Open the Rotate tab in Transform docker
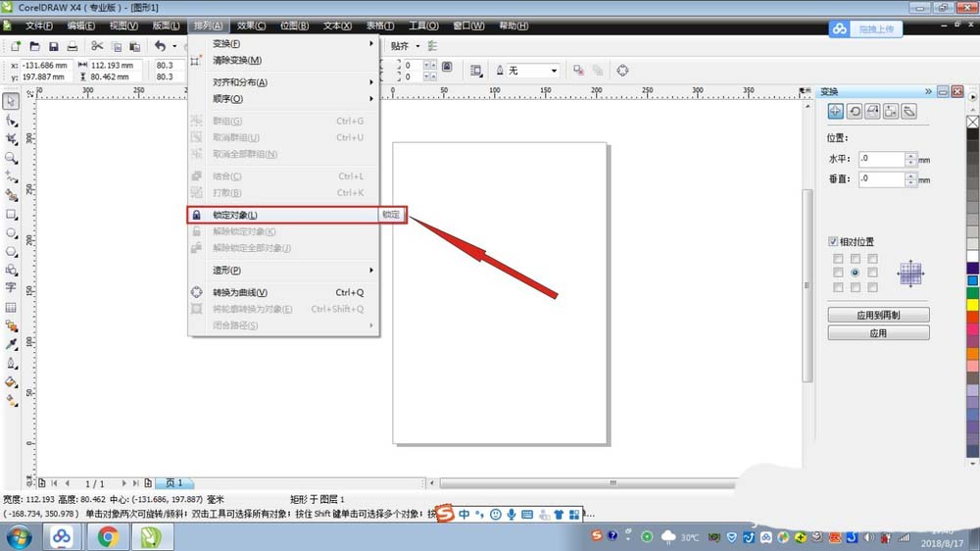The image size is (980, 551). [x=855, y=112]
